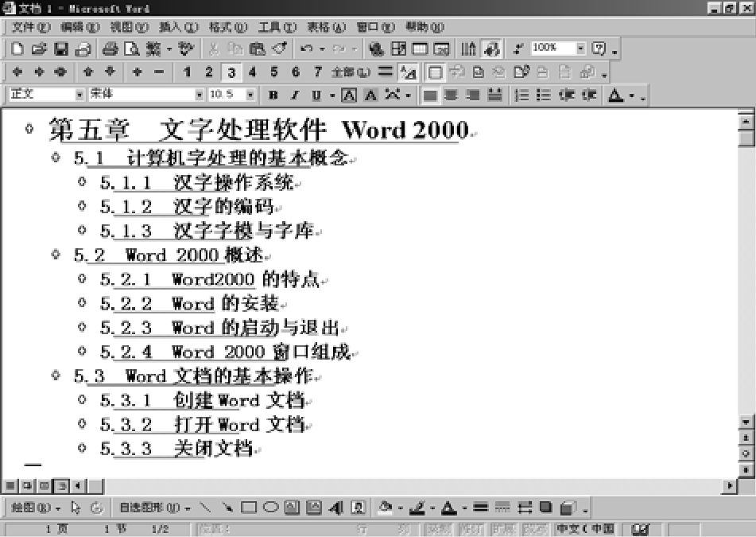756x537 pixels.
Task: Collapse the 5.2 Word 2000 概述 outline marker
Action: point(56,254)
